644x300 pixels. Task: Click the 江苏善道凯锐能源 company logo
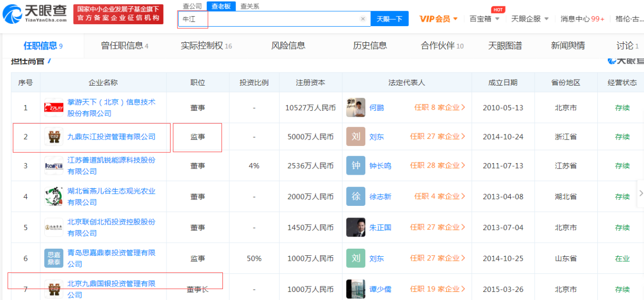54,165
